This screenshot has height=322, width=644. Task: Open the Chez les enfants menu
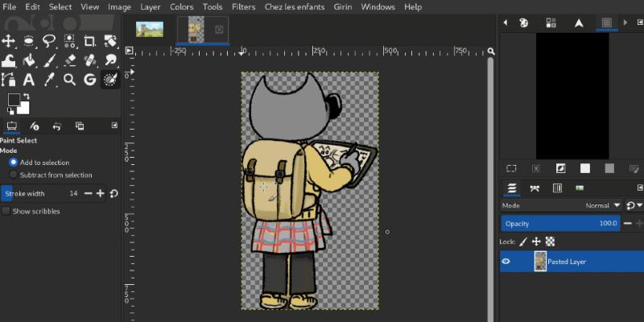pyautogui.click(x=295, y=7)
